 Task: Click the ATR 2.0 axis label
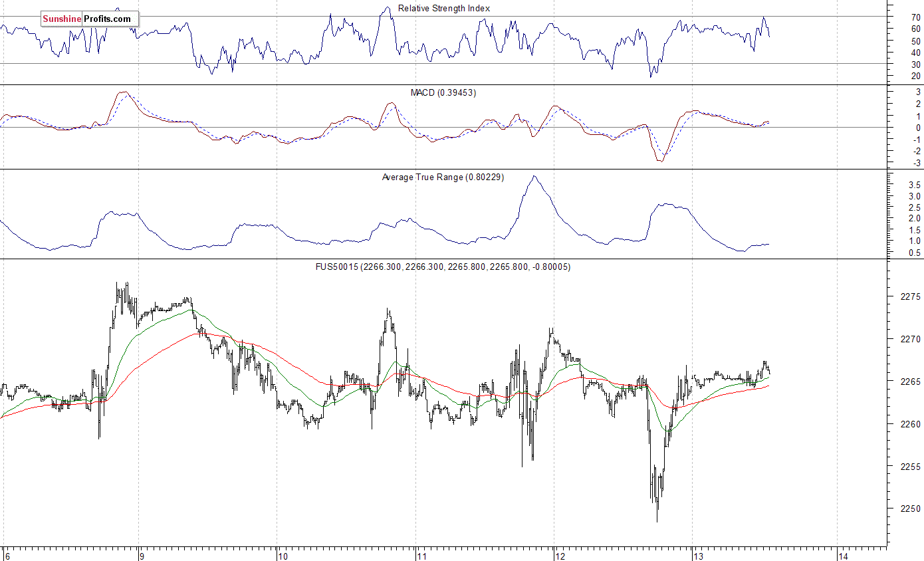(x=914, y=219)
